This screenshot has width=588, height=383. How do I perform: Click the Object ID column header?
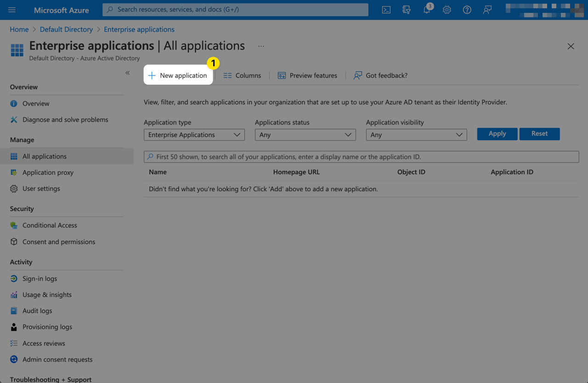point(411,172)
